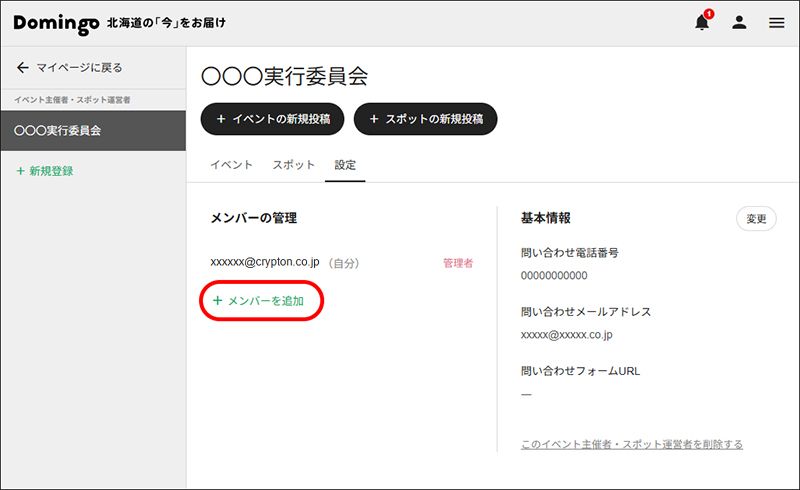
Task: Select ○○○実行委員会 in the sidebar
Action: coord(93,131)
